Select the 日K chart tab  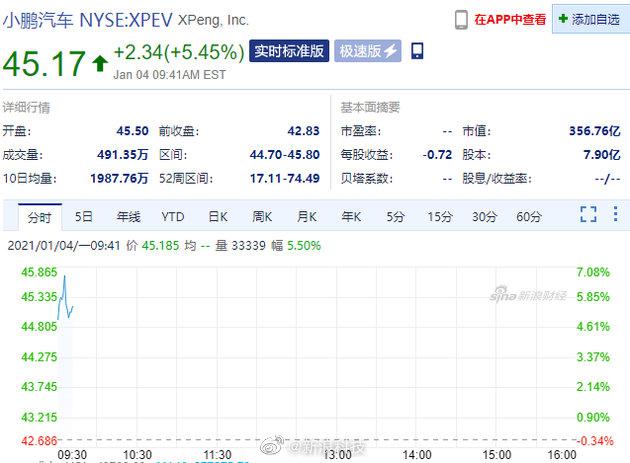218,217
